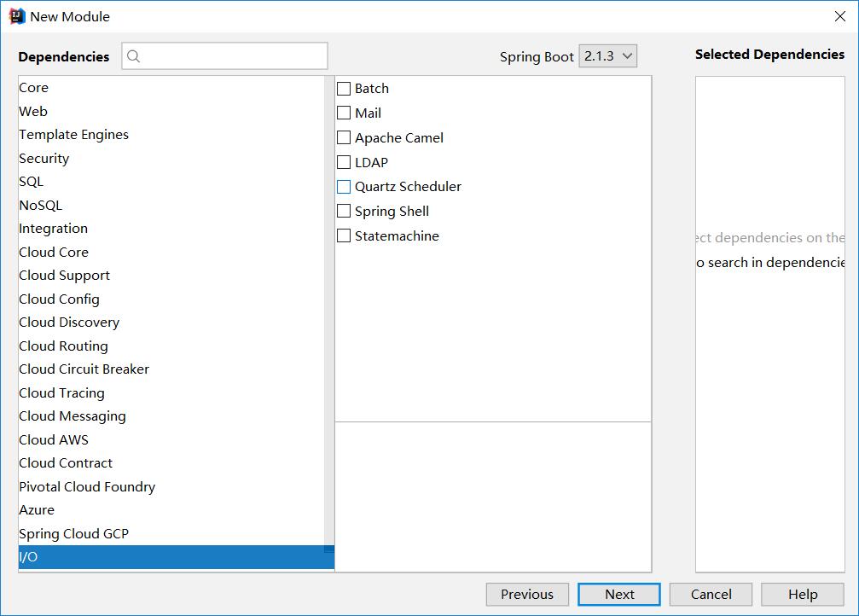
Task: Click the category list vertical scrollbar
Action: coord(329,323)
